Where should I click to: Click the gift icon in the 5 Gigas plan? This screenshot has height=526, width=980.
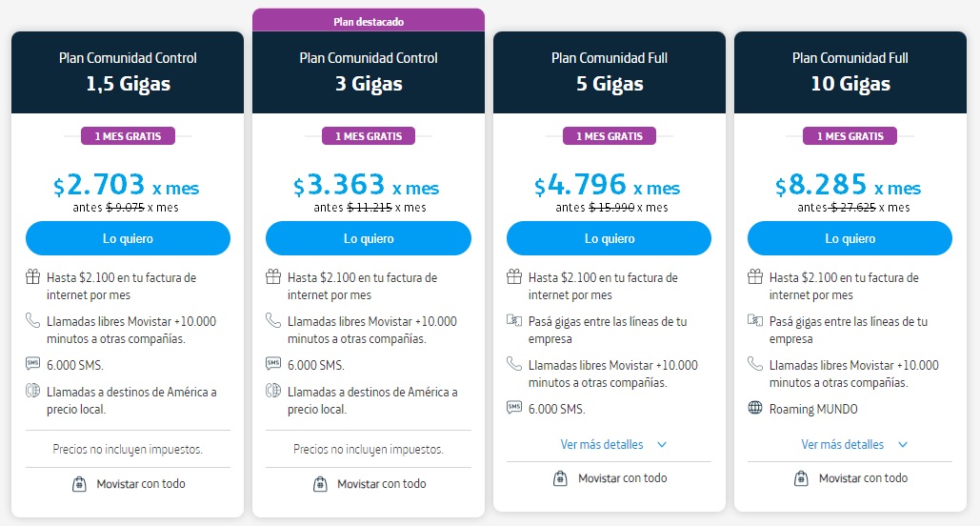(x=513, y=276)
